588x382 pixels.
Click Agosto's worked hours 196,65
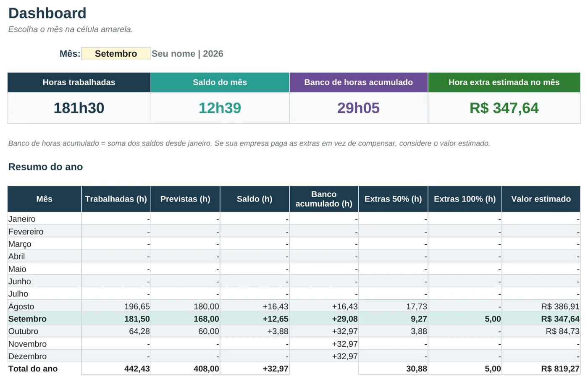[137, 307]
